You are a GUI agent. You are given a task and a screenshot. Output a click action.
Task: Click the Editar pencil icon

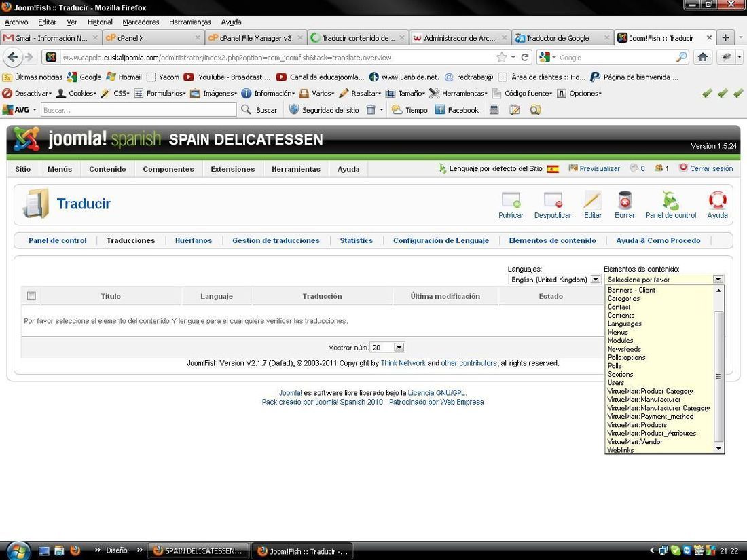pos(593,200)
